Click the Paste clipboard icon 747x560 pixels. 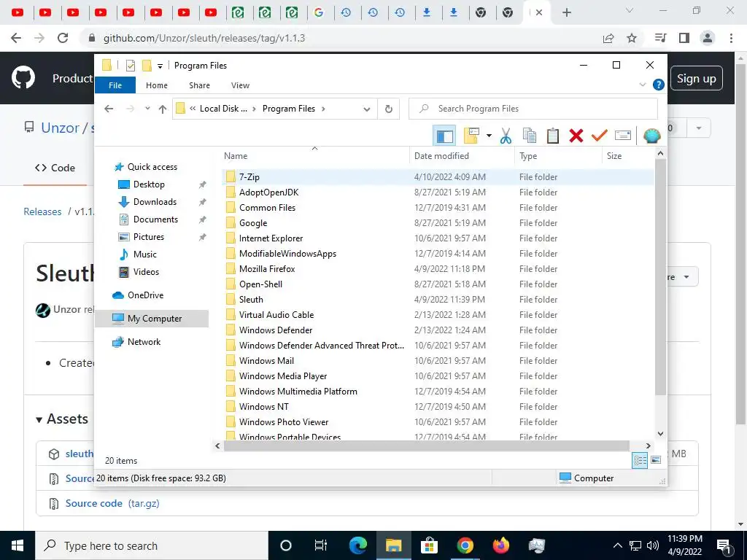click(553, 136)
